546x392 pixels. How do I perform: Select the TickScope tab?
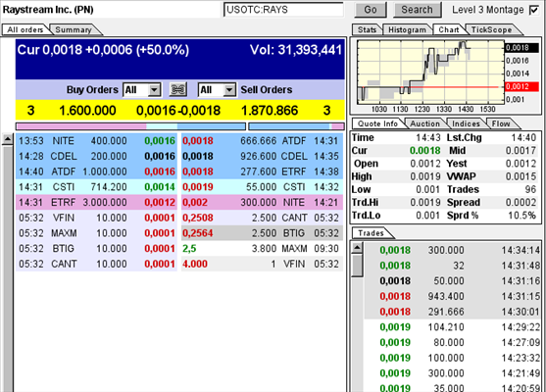tap(492, 30)
